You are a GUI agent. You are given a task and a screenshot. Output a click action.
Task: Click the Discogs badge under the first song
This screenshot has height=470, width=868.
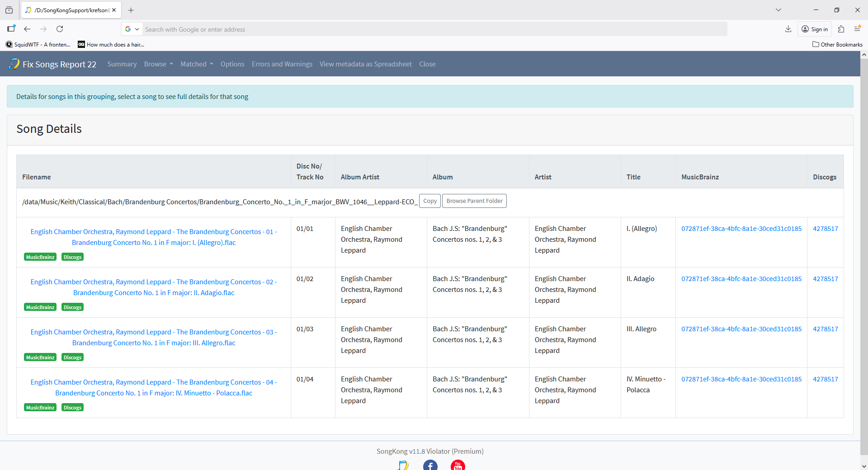tap(72, 257)
